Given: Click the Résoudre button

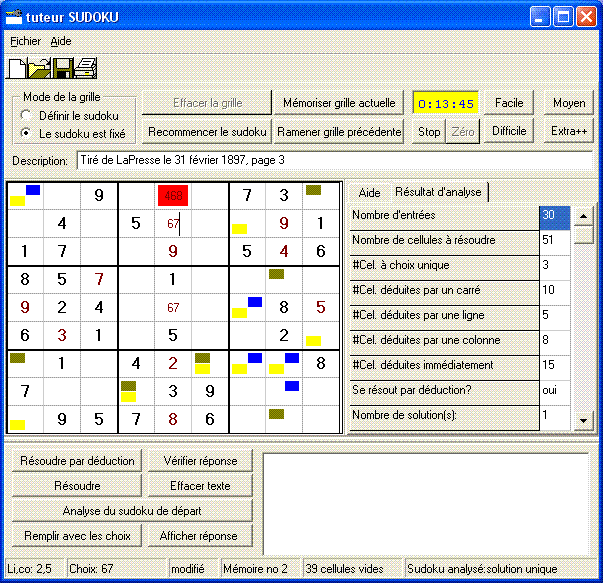Looking at the screenshot, I should point(77,486).
